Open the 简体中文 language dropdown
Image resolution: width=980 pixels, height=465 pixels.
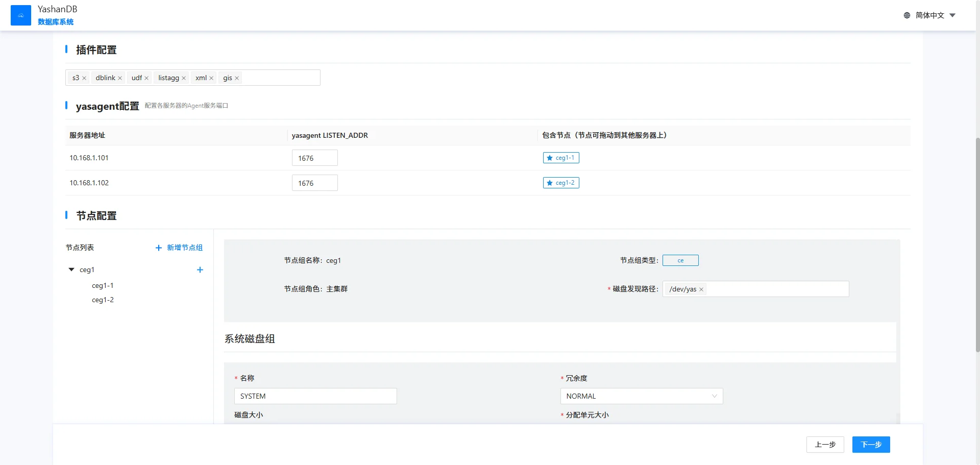929,15
